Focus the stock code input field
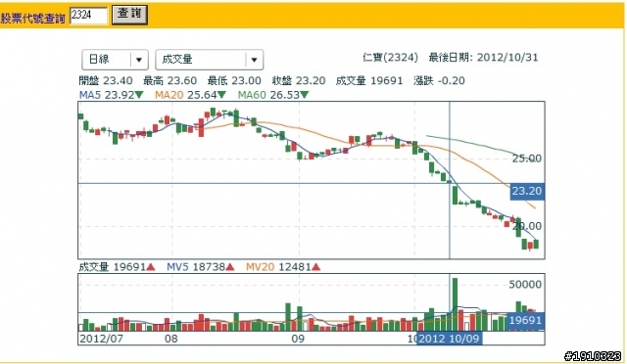This screenshot has width=627, height=364. tap(88, 16)
